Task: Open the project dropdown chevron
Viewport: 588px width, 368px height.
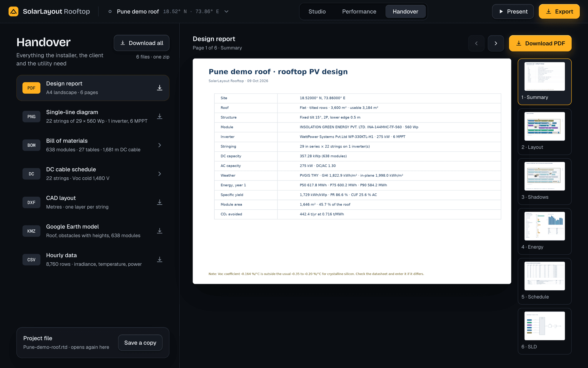Action: click(x=226, y=11)
